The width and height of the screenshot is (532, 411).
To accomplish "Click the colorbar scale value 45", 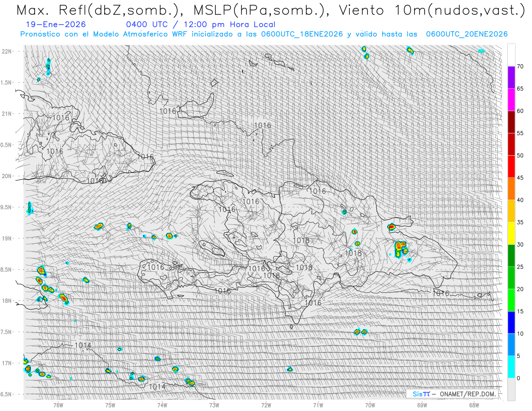I will pyautogui.click(x=520, y=178).
